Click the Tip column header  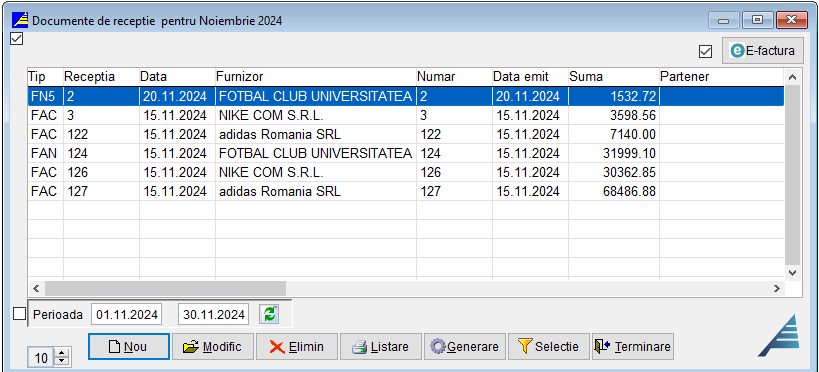click(45, 77)
